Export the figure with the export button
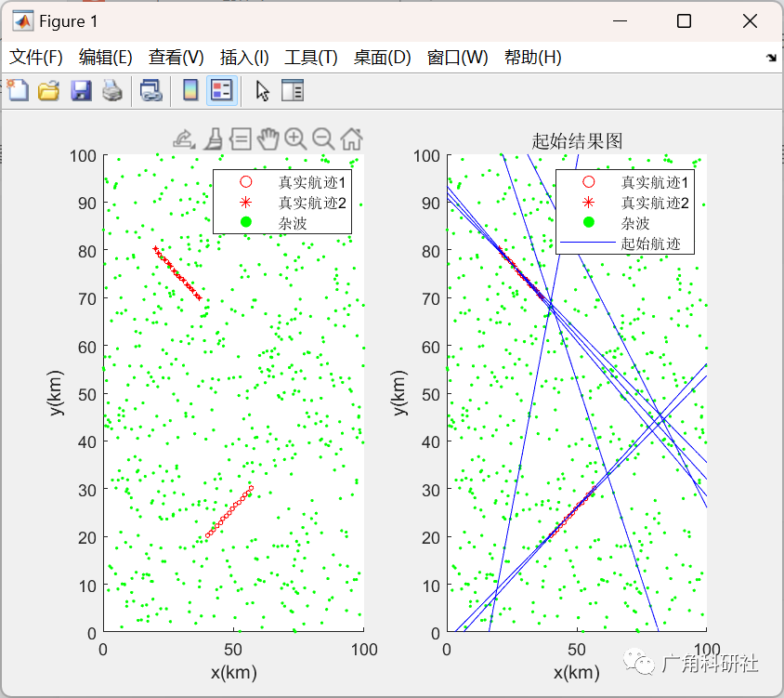 click(x=184, y=138)
